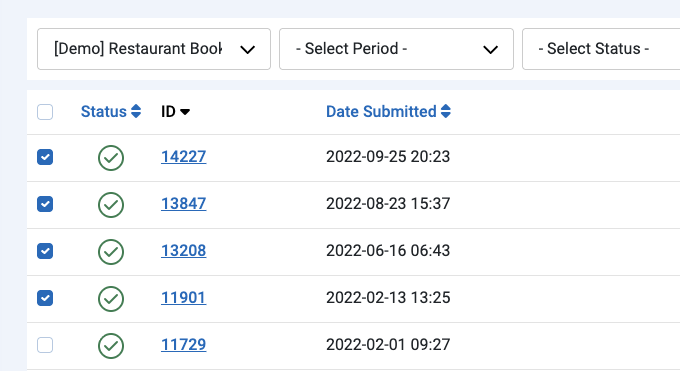
Task: Click the descending arrow next to ID
Action: click(185, 112)
